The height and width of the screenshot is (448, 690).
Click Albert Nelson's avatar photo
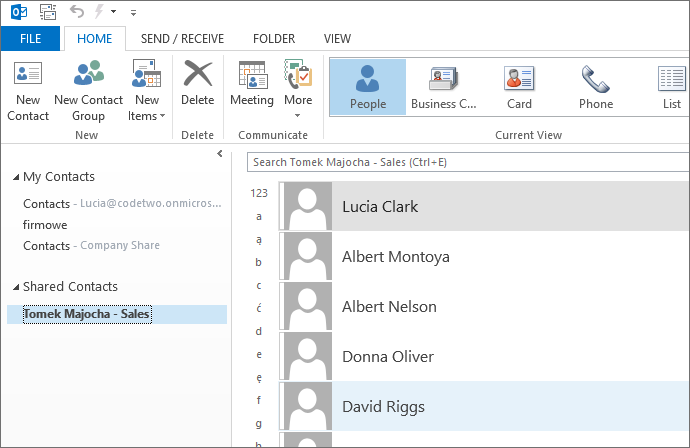307,307
